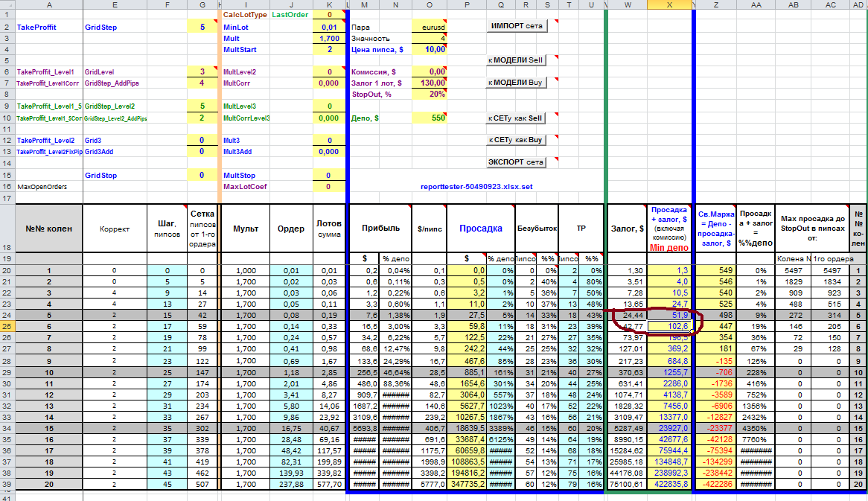
Task: Click the value 422835,8 in row 39
Action: coord(669,484)
